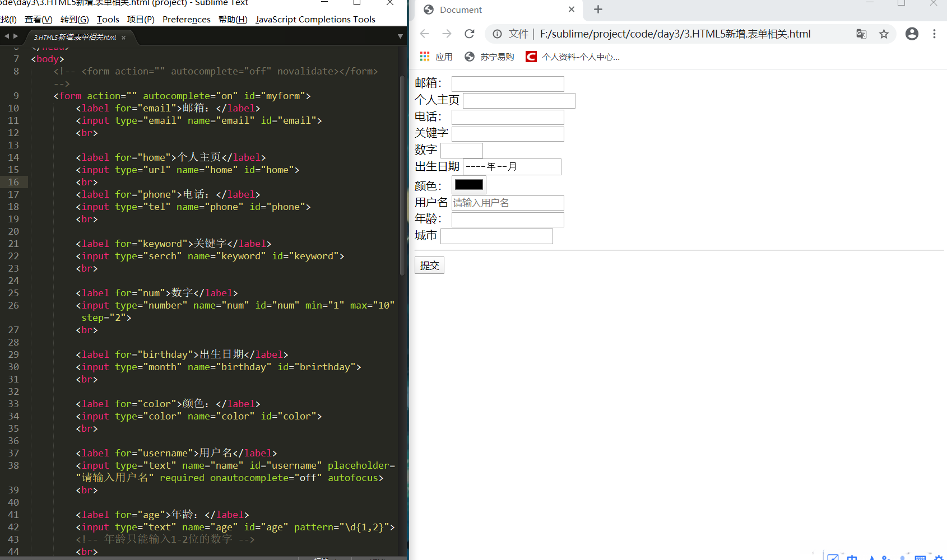Click Sublime editor vertical scrollbar
947x560 pixels.
pyautogui.click(x=402, y=175)
